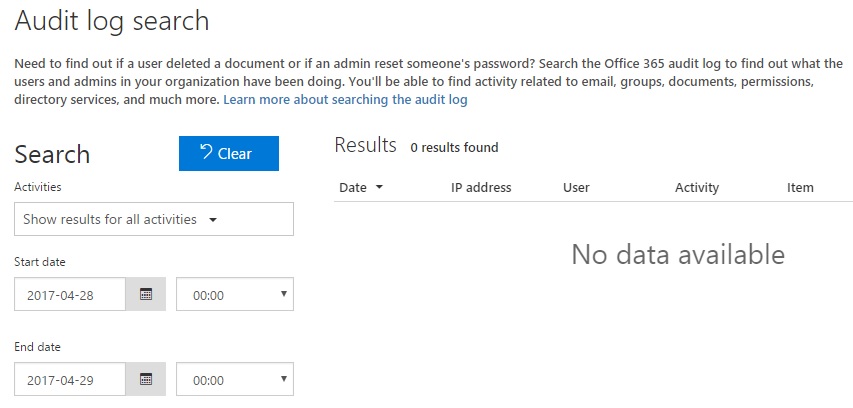
Task: Click the Activities label
Action: pyautogui.click(x=38, y=187)
